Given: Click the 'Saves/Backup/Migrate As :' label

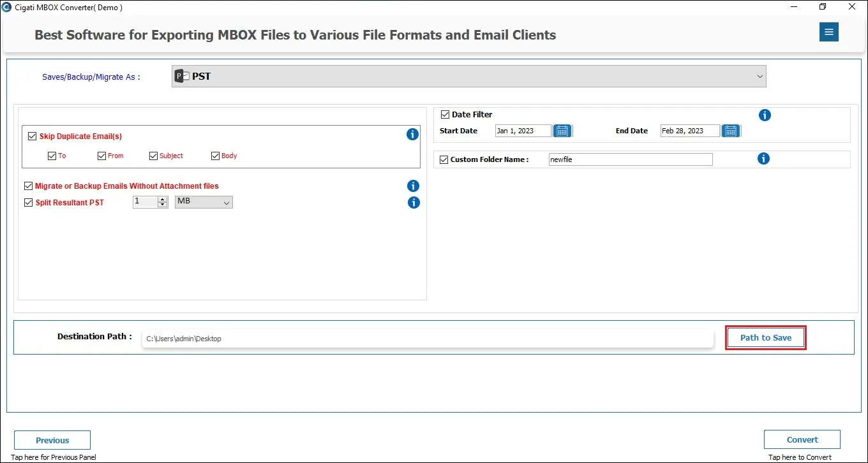Looking at the screenshot, I should (91, 77).
